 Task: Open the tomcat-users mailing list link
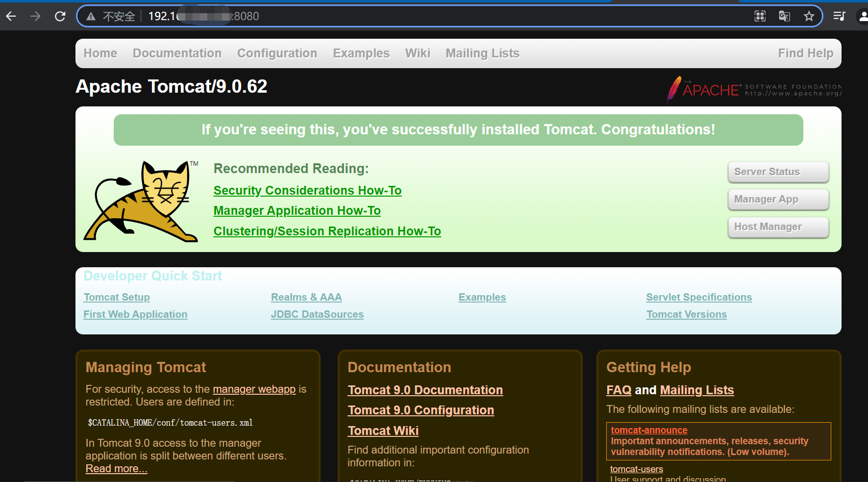click(637, 469)
